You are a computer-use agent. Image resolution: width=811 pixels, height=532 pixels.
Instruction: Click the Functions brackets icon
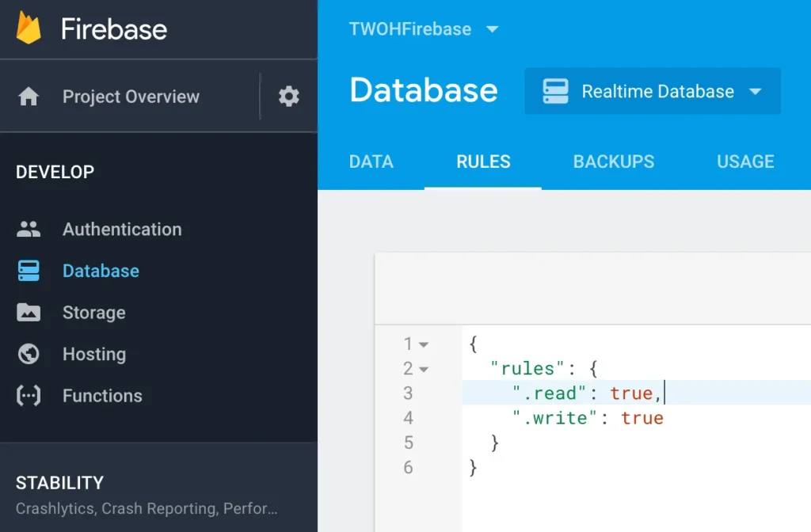29,396
